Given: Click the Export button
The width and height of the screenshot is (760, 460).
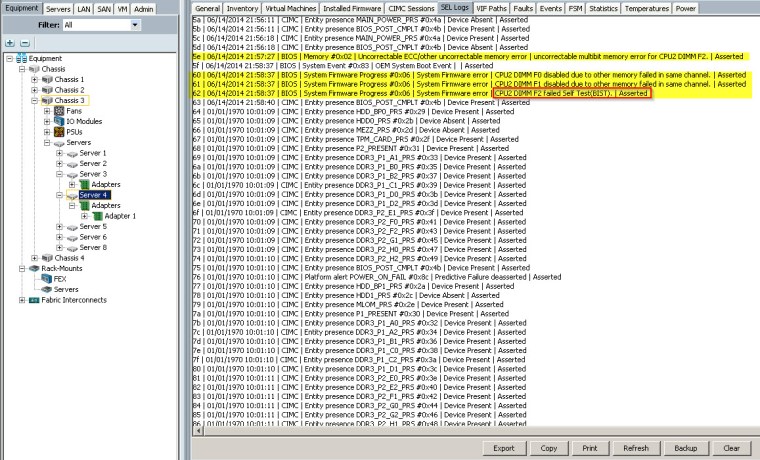Looking at the screenshot, I should pyautogui.click(x=504, y=448).
